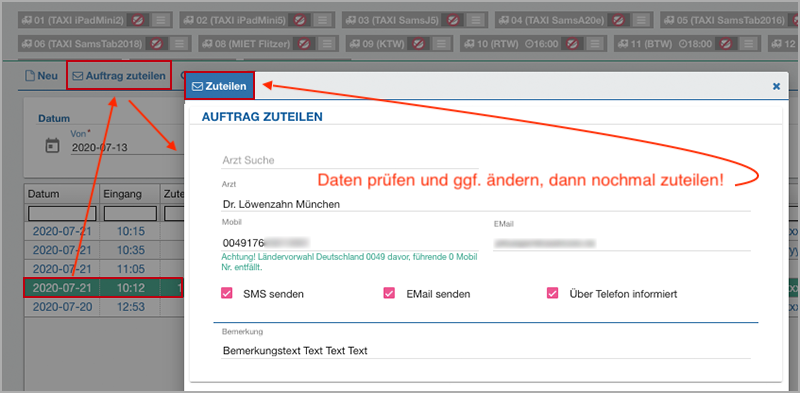Viewport: 800px width, 393px height.
Task: Click blocked status icon for vehicle 03 TAXI SamsJ5
Action: coord(453,20)
